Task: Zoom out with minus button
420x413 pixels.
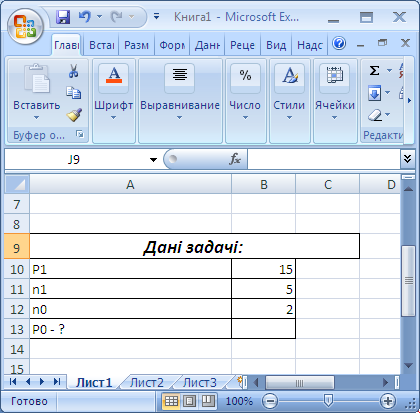Action: coord(269,401)
